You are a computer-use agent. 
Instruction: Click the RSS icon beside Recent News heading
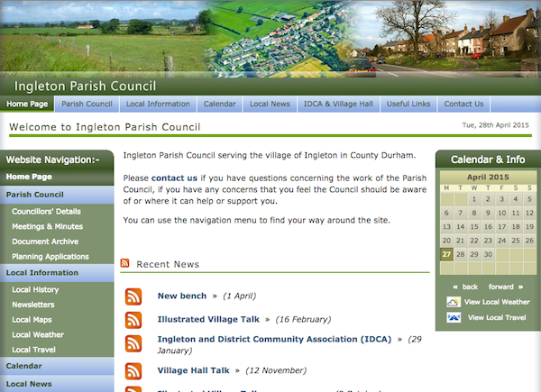125,264
